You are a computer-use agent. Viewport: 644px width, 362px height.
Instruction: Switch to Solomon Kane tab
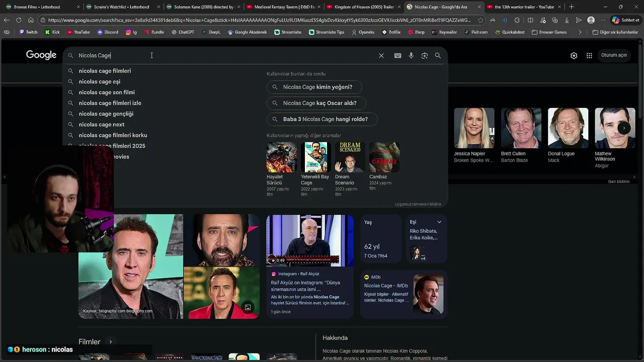point(202,7)
